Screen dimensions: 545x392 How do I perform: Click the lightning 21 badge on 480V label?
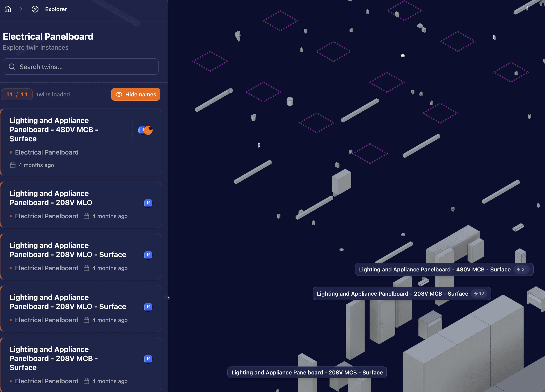522,269
